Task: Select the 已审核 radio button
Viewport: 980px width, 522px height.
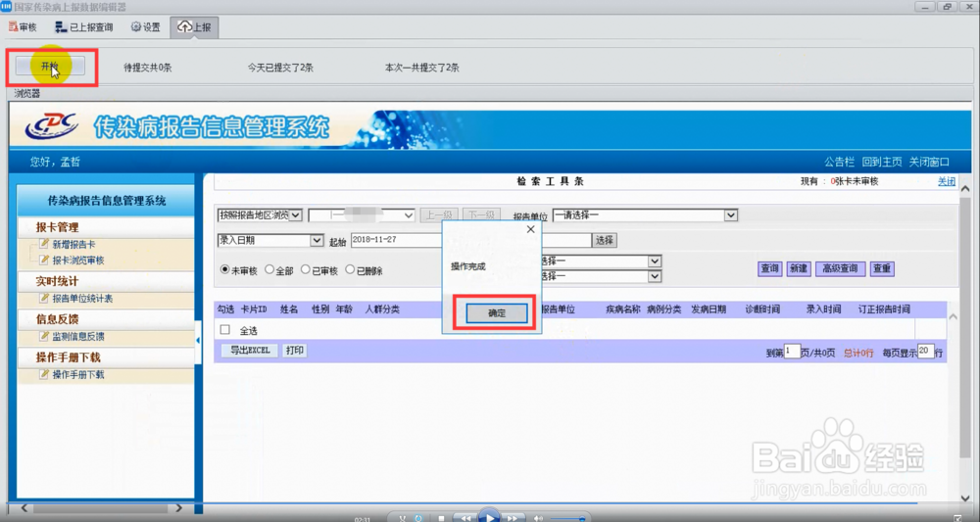Action: 306,269
